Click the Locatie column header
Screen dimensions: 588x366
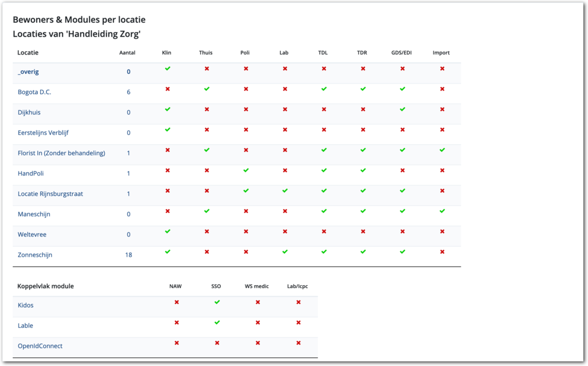point(28,53)
